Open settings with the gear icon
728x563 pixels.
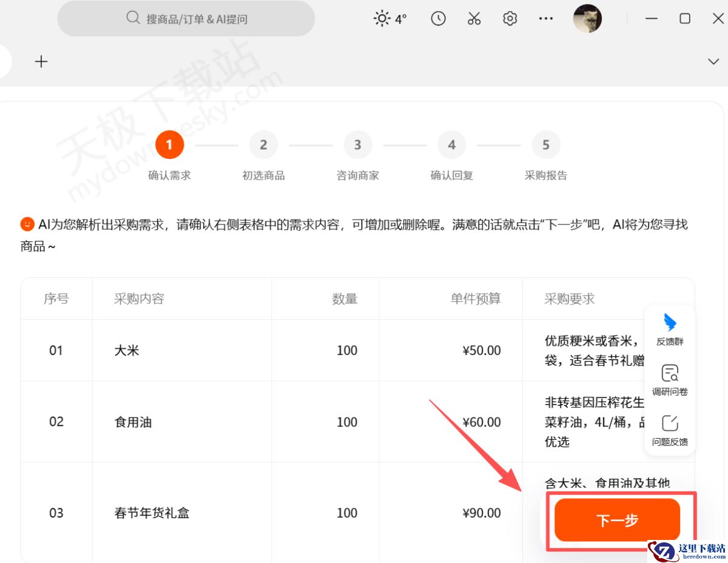click(510, 18)
